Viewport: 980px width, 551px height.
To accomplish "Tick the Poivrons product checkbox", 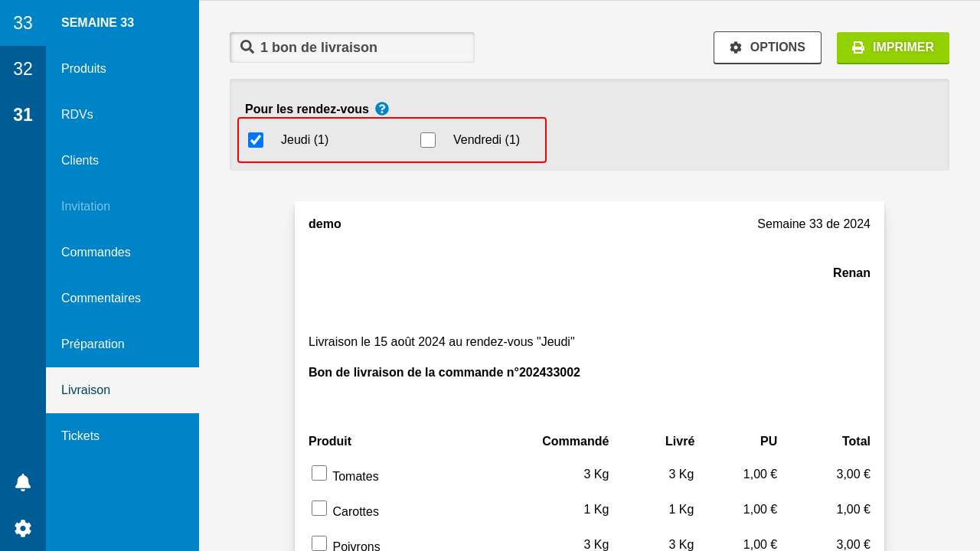I will [319, 543].
